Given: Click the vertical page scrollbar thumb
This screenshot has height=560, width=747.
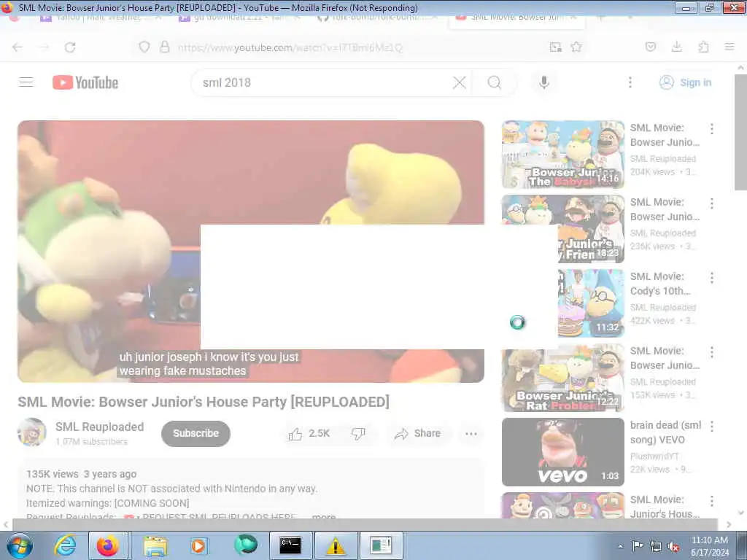Looking at the screenshot, I should (740, 133).
